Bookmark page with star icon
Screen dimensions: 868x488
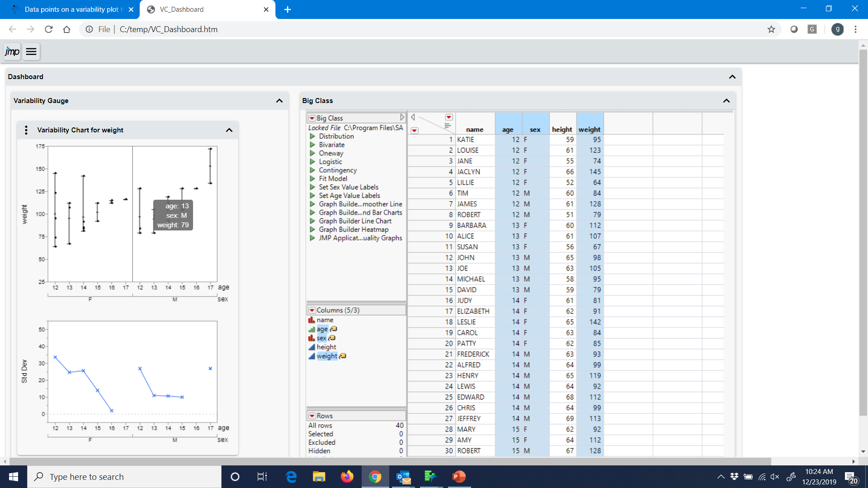tap(771, 29)
